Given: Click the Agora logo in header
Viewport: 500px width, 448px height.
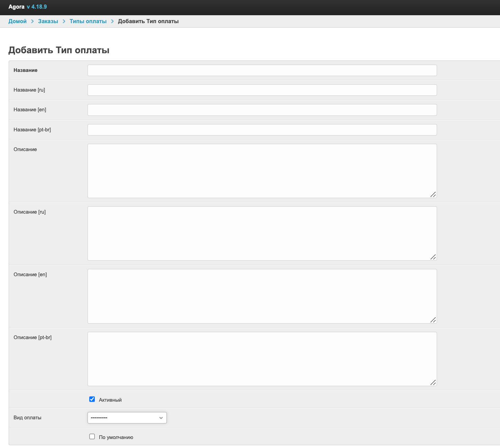Looking at the screenshot, I should tap(17, 7).
